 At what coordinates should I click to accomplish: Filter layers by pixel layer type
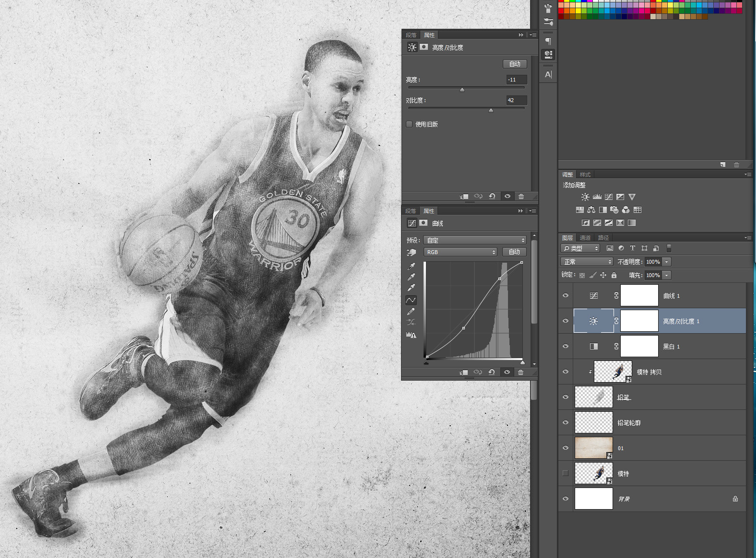pos(610,248)
